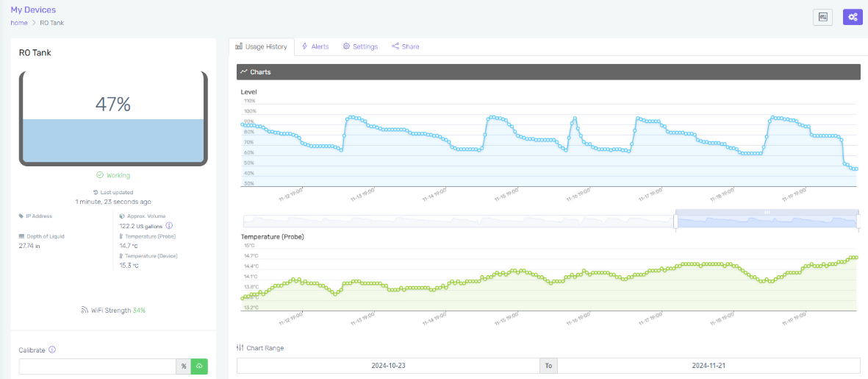Click the purple gears settings button
Image resolution: width=868 pixels, height=379 pixels.
(853, 17)
